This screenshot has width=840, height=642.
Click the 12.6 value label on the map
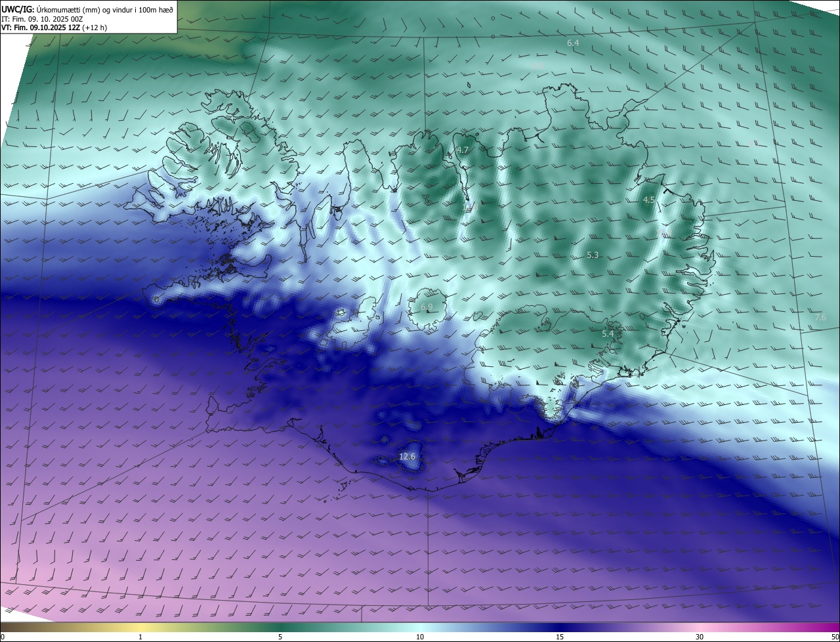click(x=408, y=456)
